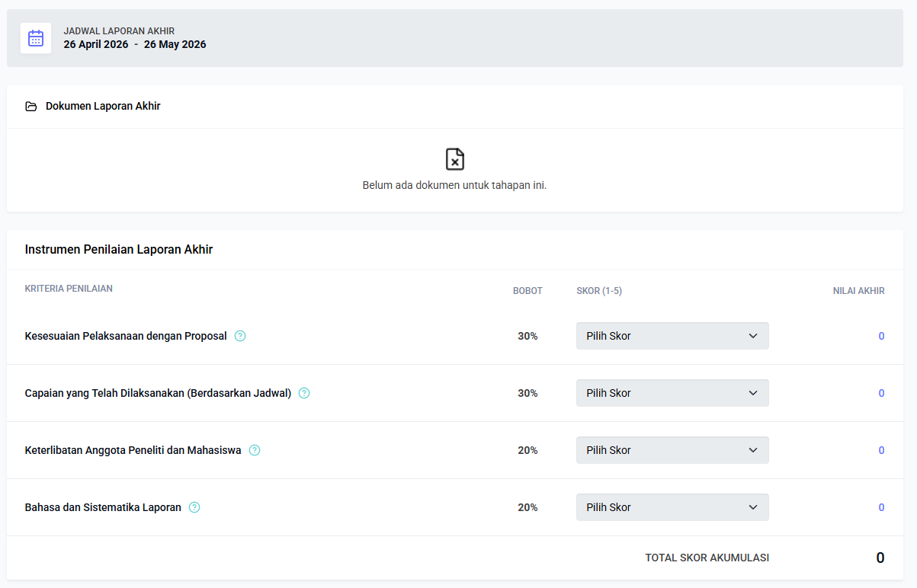The height and width of the screenshot is (588, 917).
Task: Click Nilai Akhir value for Bahasa dan Sistematika row
Action: coord(881,507)
